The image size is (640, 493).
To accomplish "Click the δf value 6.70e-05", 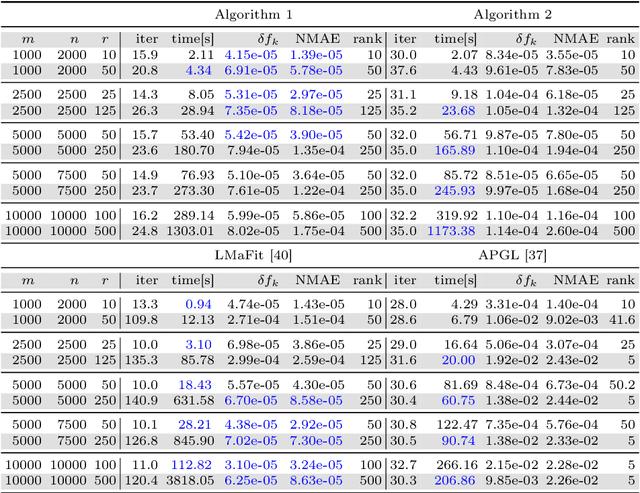I will (251, 400).
